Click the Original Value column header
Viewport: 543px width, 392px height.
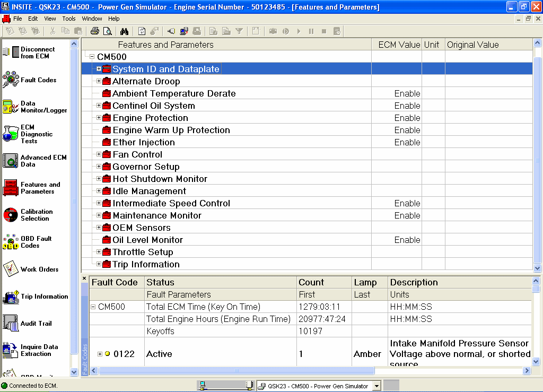(x=488, y=45)
